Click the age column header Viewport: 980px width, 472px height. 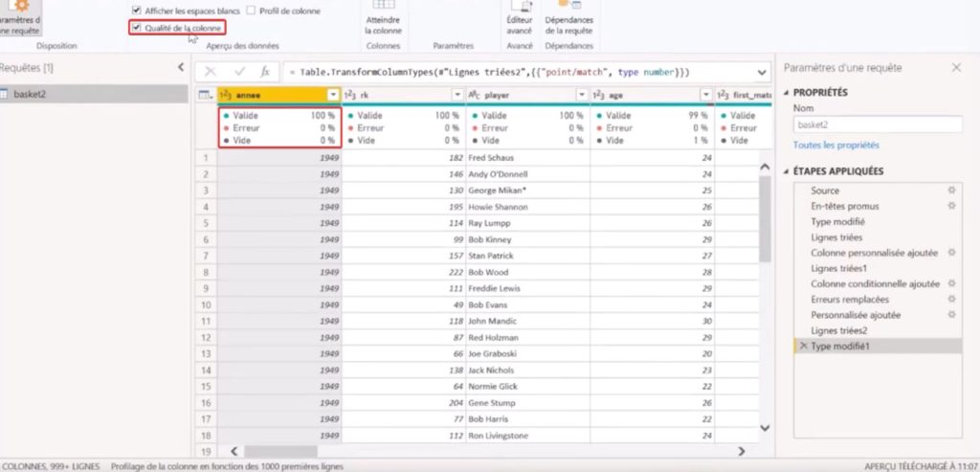coord(652,95)
